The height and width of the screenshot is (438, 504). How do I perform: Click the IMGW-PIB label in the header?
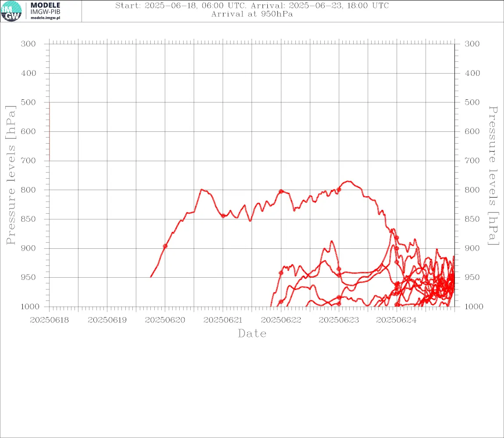pos(45,12)
